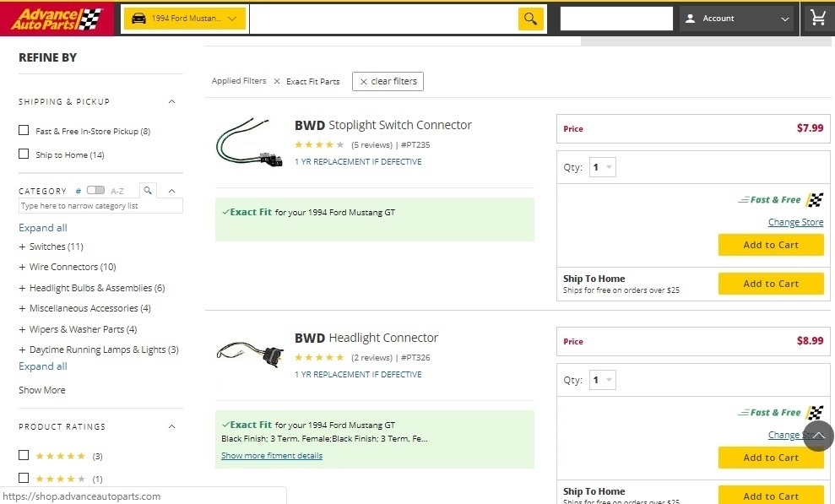The height and width of the screenshot is (504, 835).
Task: Click the yellow search magnifier icon
Action: pos(530,19)
